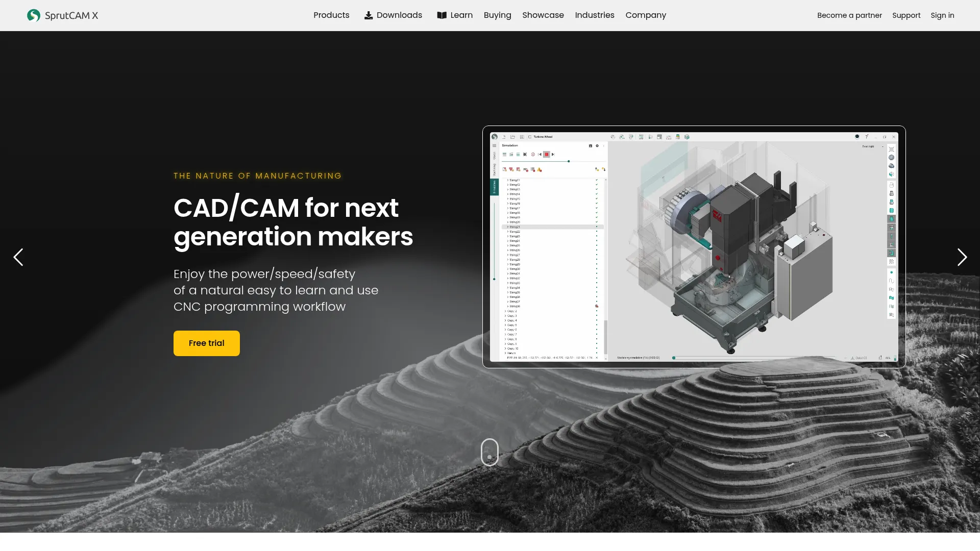Click the 'Turbine Wheel' project title in the screenshot
980x551 pixels.
coord(543,137)
